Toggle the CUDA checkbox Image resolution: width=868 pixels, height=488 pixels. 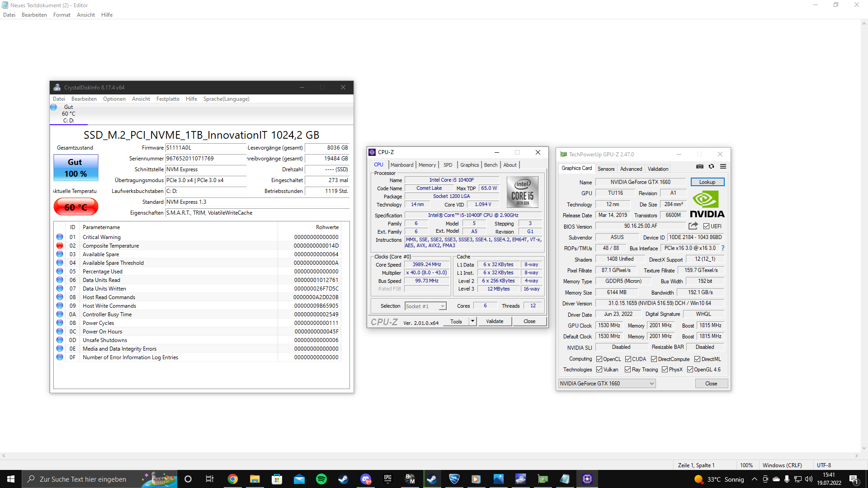pos(628,359)
